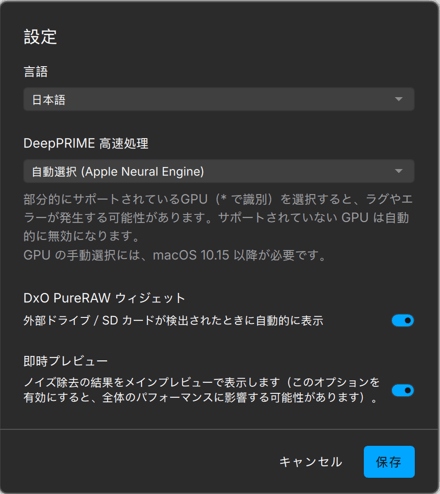Click the 言語 section label
Image resolution: width=440 pixels, height=494 pixels.
pos(36,72)
